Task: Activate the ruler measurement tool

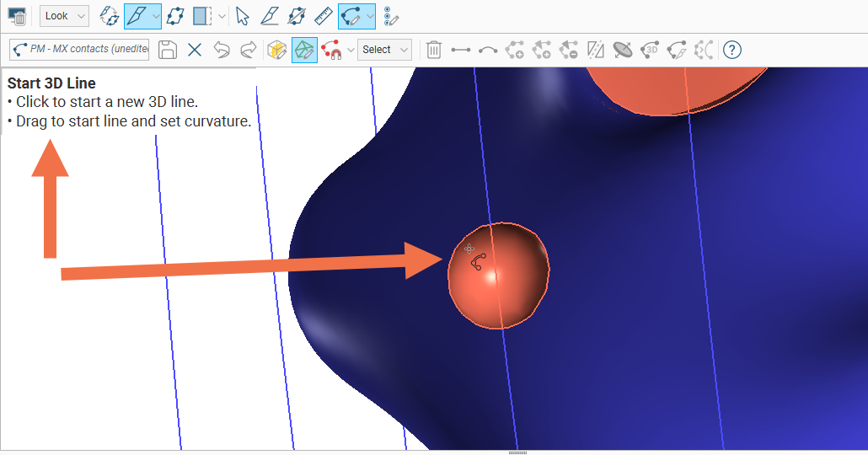Action: [x=324, y=16]
